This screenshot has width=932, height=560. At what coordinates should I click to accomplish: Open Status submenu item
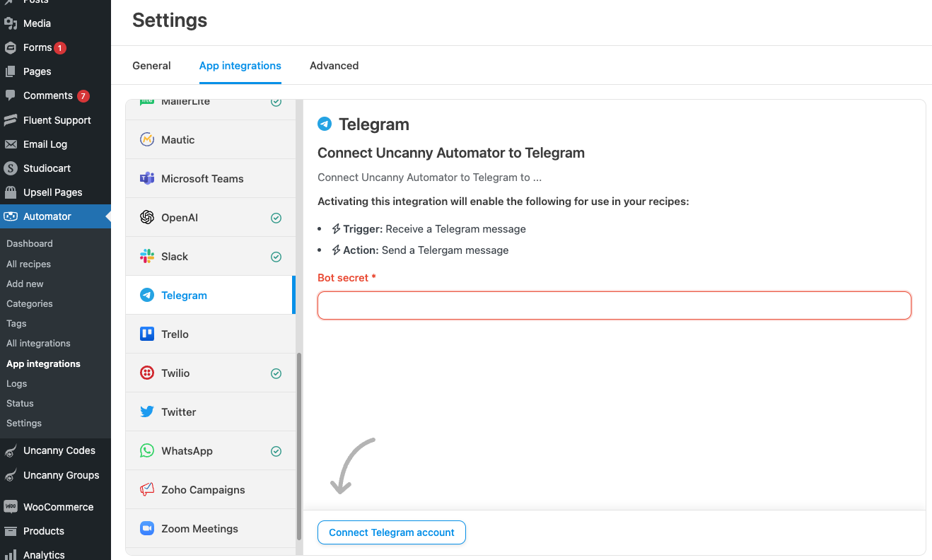coord(20,403)
